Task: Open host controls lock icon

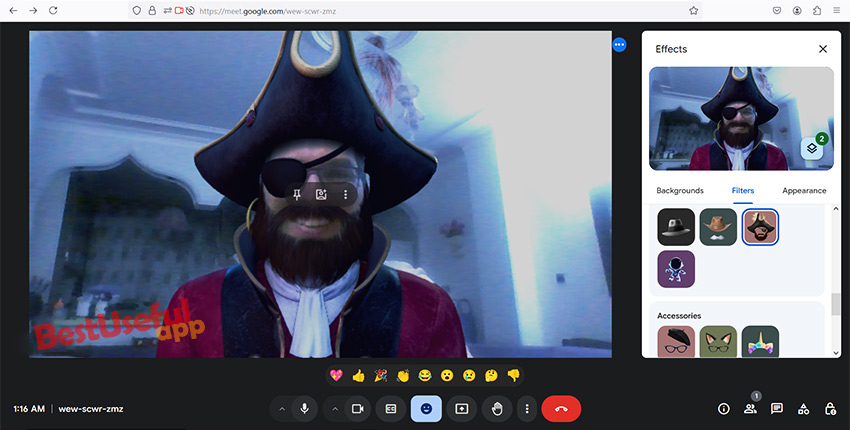Action: pyautogui.click(x=830, y=409)
